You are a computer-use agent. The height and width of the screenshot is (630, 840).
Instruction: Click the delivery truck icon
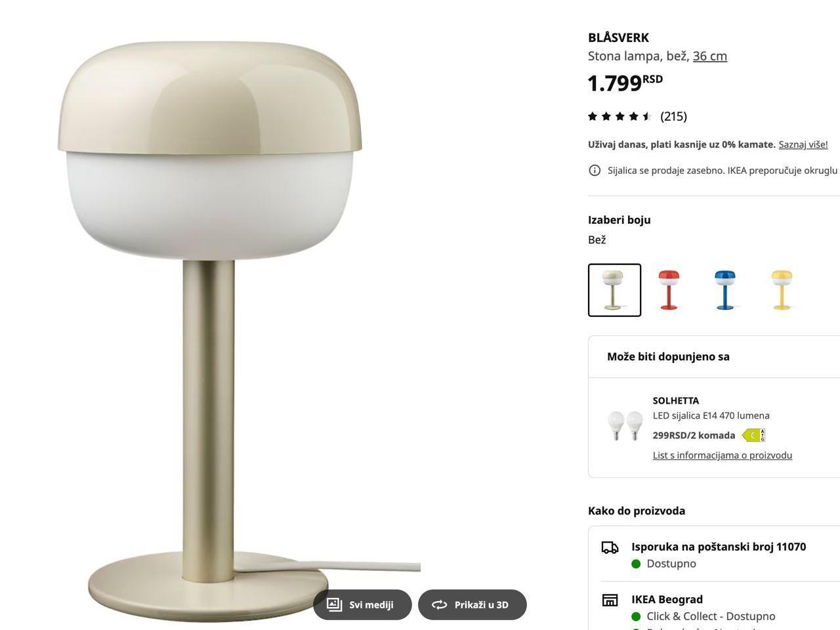(x=610, y=547)
